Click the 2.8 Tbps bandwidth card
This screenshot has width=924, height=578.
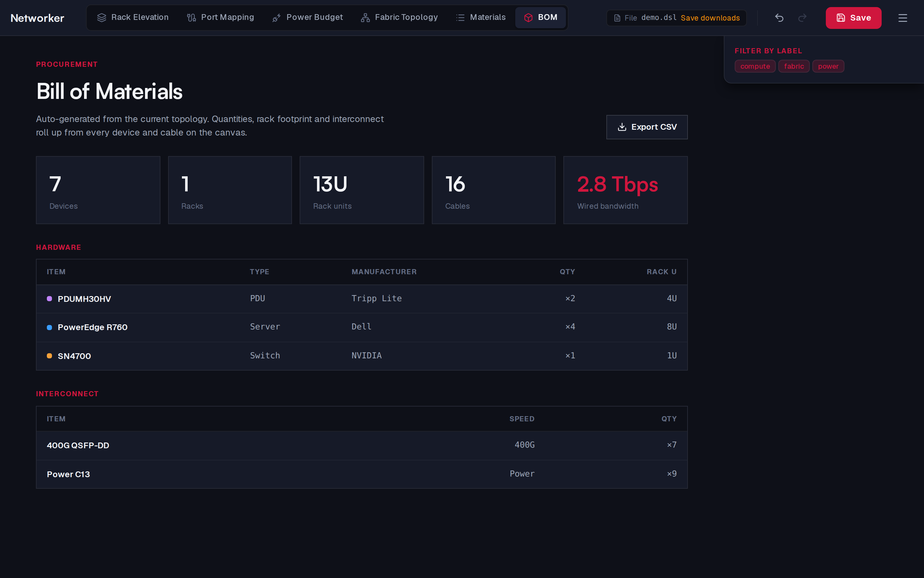point(625,190)
